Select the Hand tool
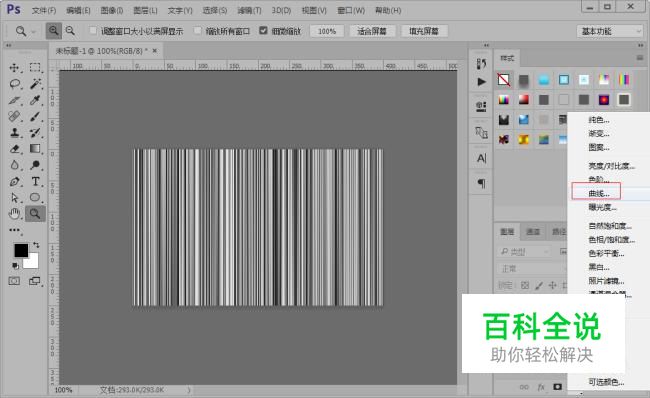This screenshot has width=650, height=398. (15, 214)
